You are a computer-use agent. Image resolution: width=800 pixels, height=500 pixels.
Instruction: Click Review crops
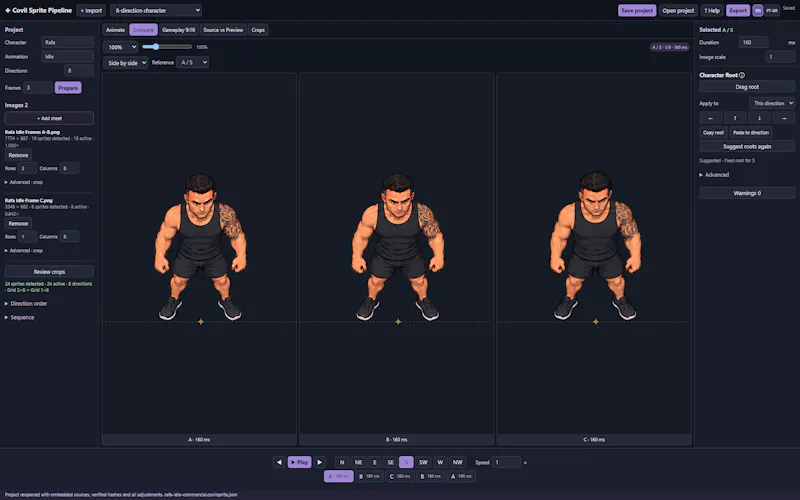tap(49, 272)
